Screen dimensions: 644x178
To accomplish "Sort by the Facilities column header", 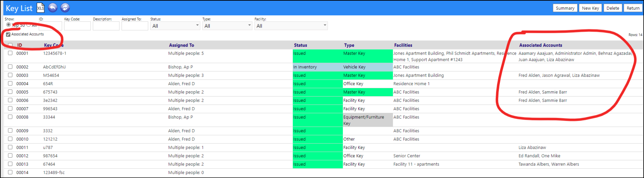I will click(x=403, y=45).
